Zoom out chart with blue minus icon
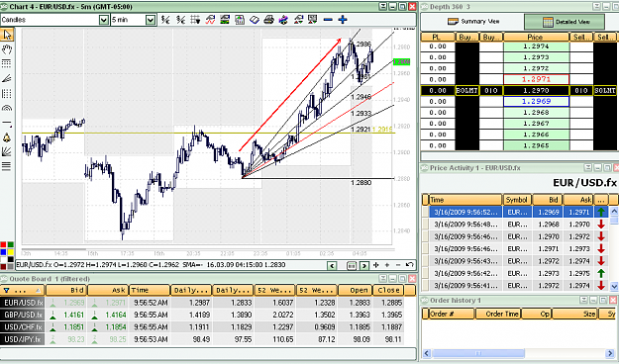Screen dimensions: 619x364 328,20
